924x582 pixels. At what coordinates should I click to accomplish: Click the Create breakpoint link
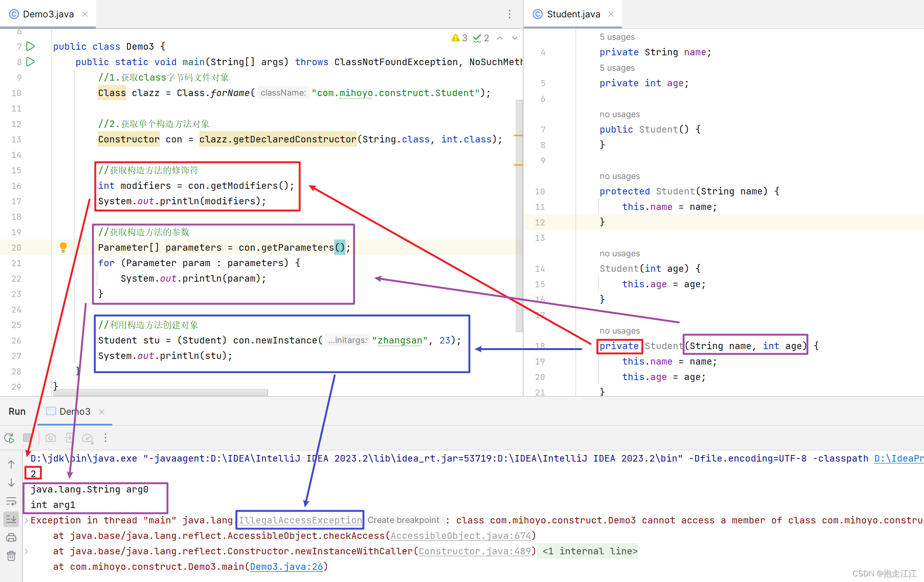(x=403, y=520)
